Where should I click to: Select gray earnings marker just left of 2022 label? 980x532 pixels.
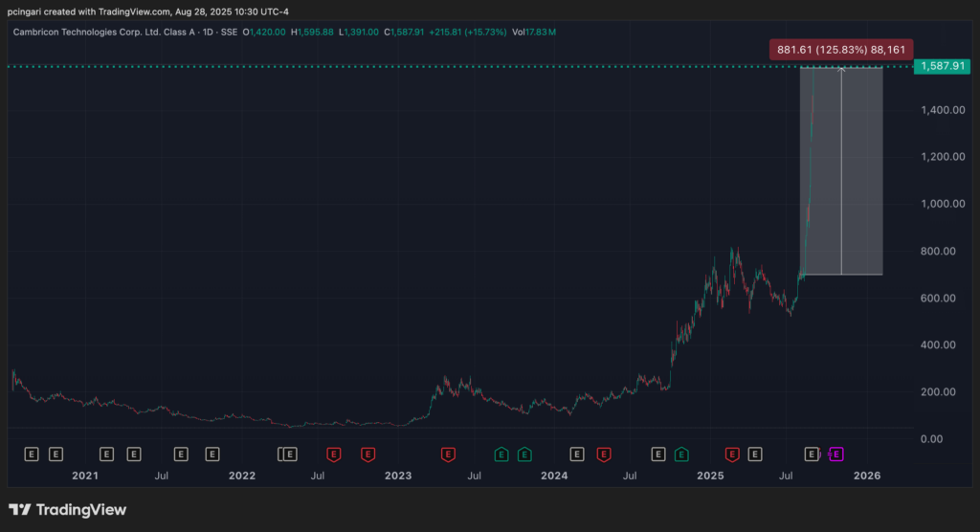pyautogui.click(x=212, y=454)
